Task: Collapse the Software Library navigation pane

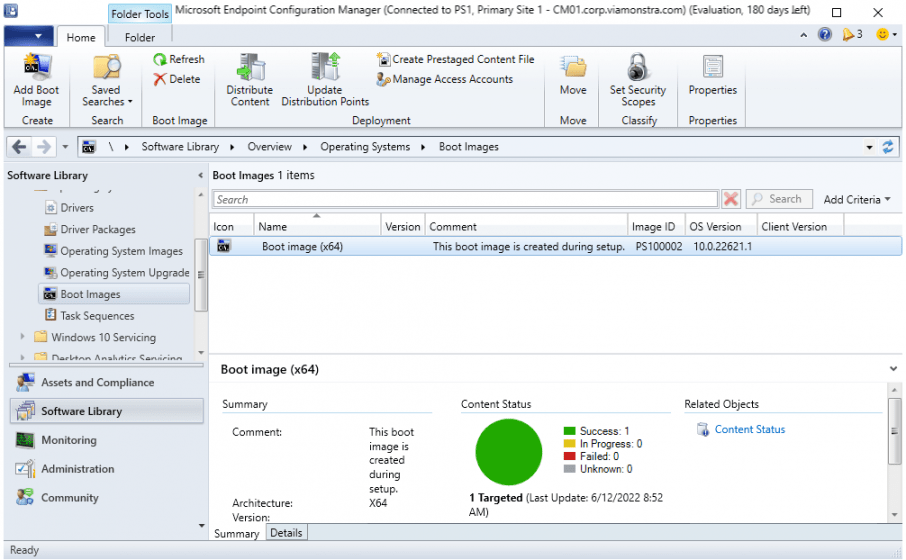Action: click(x=200, y=176)
